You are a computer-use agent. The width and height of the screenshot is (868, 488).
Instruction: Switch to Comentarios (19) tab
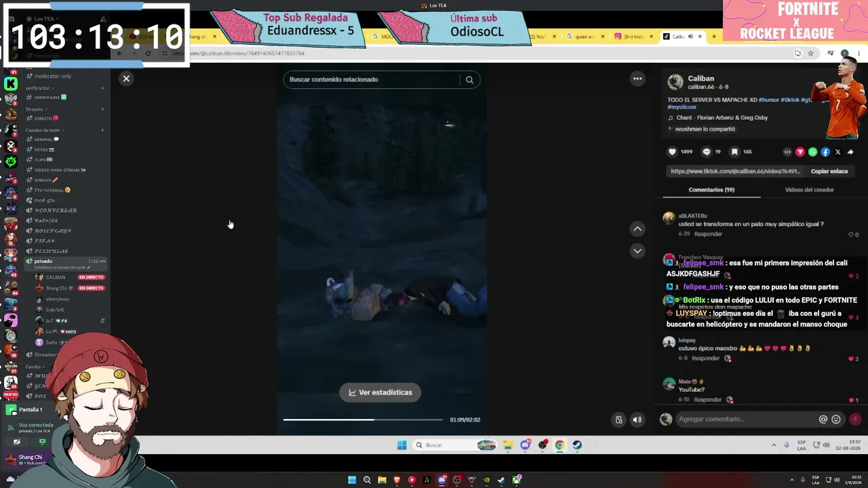(711, 190)
